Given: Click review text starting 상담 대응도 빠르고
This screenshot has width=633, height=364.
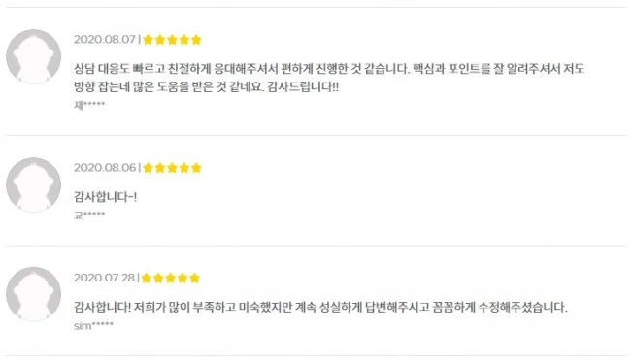Looking at the screenshot, I should 329,69.
